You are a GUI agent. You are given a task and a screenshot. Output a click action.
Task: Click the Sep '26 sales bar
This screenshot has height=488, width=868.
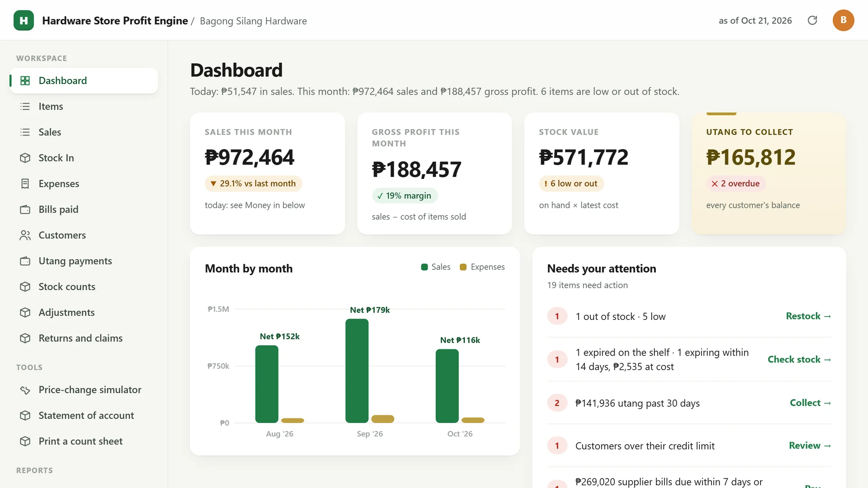(x=357, y=371)
